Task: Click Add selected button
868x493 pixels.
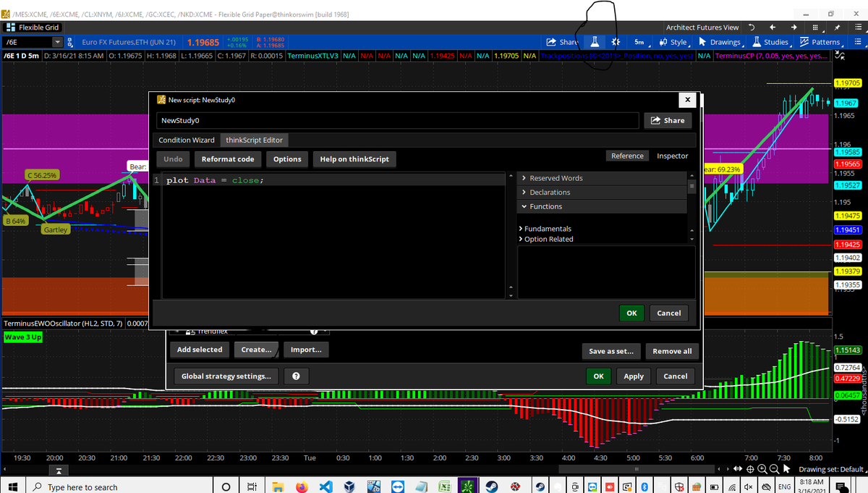Action: [x=200, y=350]
